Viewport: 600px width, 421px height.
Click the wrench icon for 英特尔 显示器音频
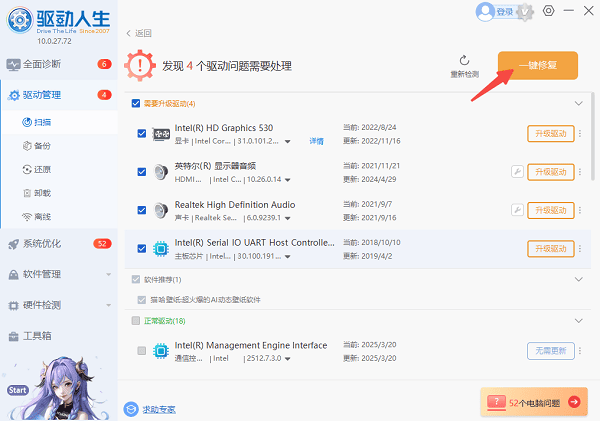(517, 172)
